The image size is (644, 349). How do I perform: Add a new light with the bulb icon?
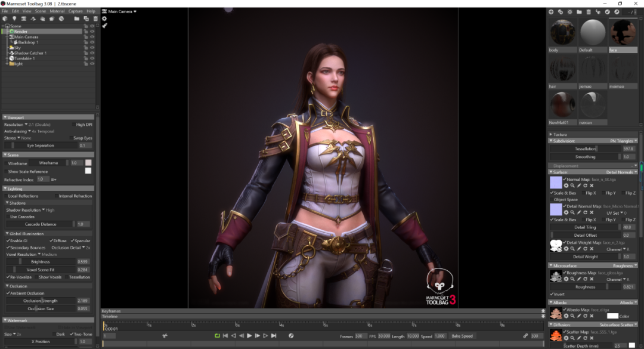14,18
